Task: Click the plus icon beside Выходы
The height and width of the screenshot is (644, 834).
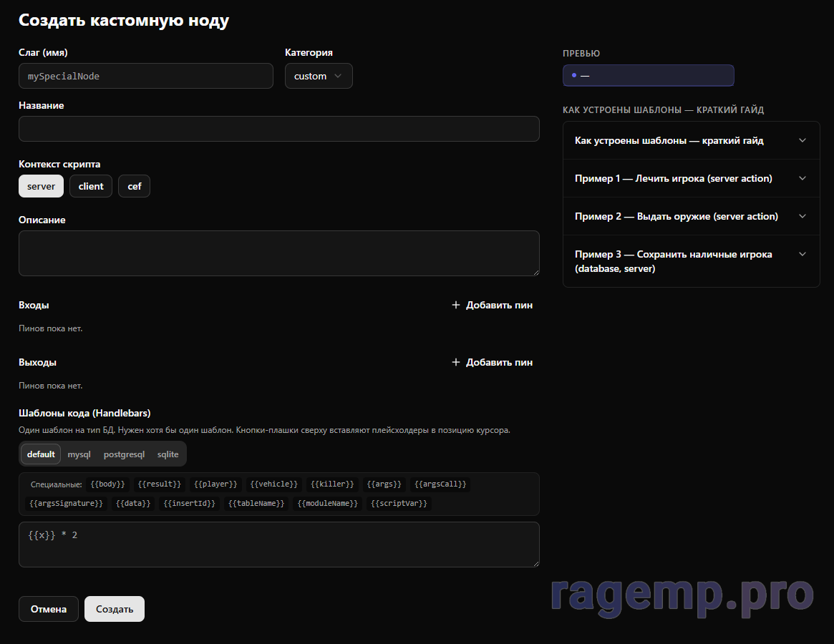Action: [456, 362]
